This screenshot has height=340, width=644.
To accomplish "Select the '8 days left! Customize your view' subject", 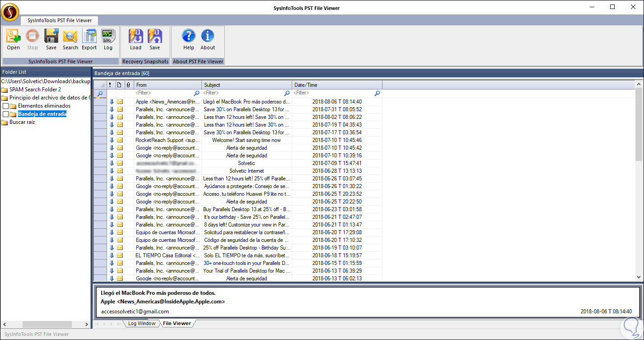I will click(247, 225).
